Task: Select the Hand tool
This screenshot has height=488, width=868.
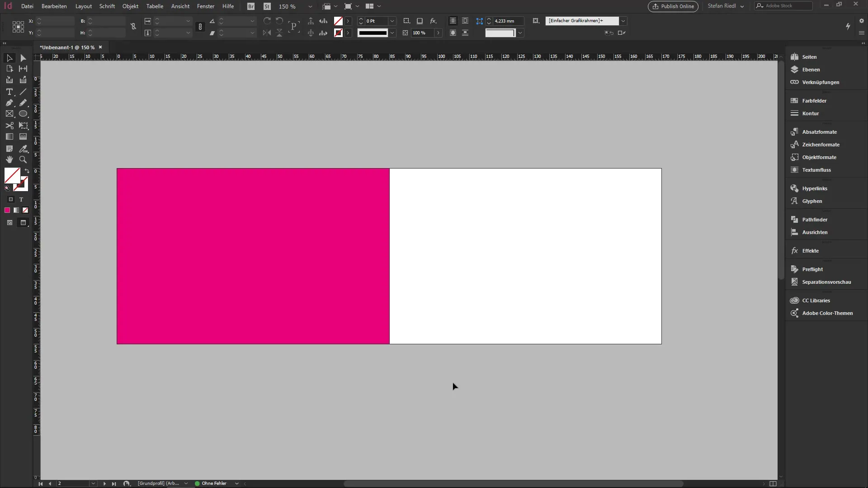Action: click(9, 160)
